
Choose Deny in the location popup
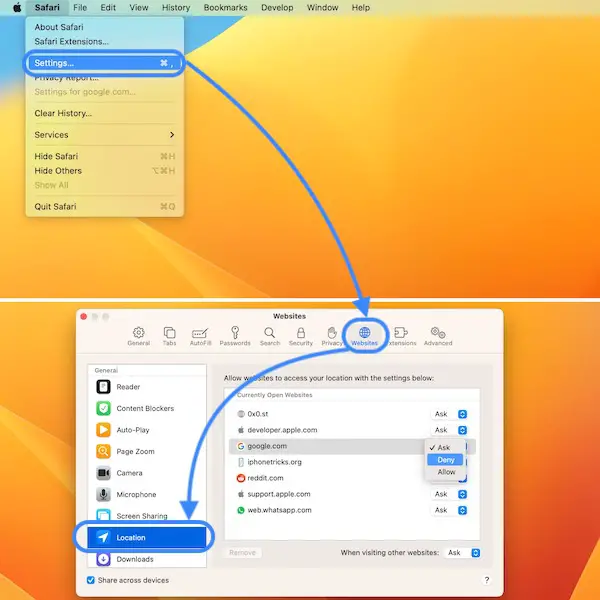pos(446,460)
